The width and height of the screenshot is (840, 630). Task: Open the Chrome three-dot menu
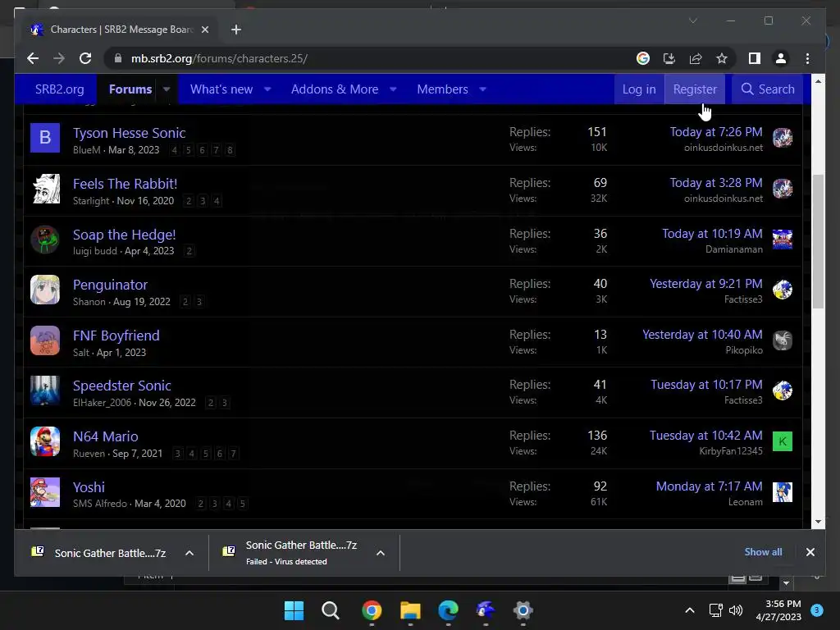click(x=807, y=58)
